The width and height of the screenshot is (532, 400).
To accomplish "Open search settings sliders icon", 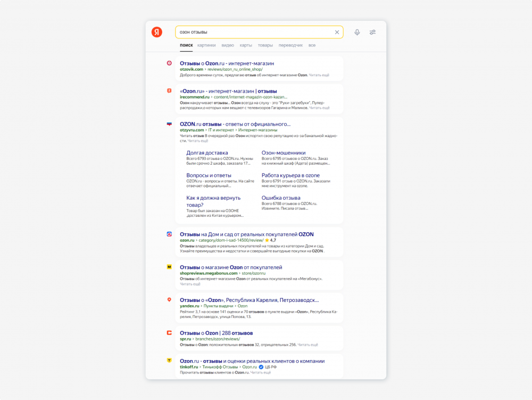I will (373, 32).
